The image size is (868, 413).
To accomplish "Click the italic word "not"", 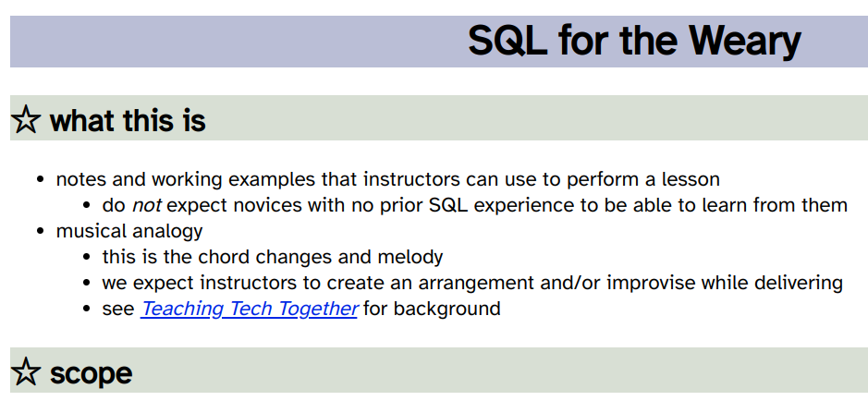I will [x=146, y=205].
